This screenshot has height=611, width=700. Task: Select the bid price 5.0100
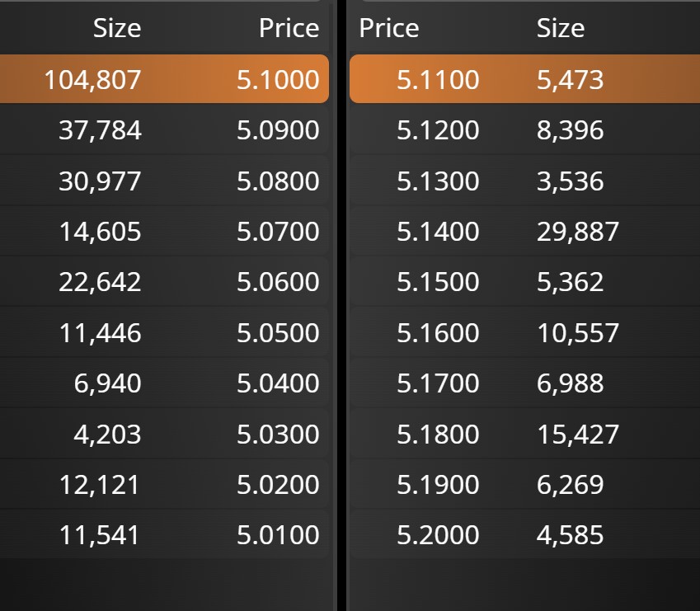(278, 535)
